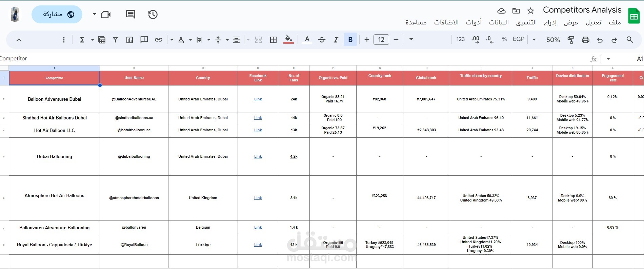Screen dimensions: 644x269
Task: Click the move to folder icon
Action: tap(516, 11)
